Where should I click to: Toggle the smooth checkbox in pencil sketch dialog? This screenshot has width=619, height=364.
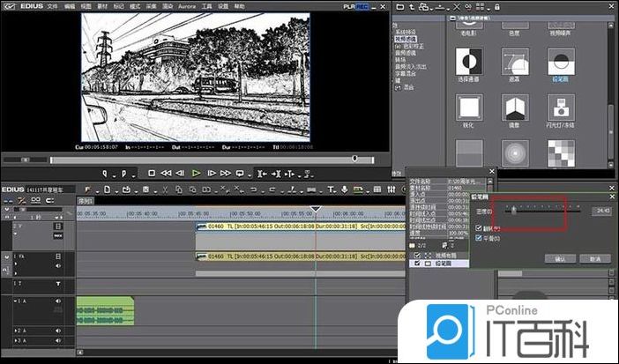point(478,238)
